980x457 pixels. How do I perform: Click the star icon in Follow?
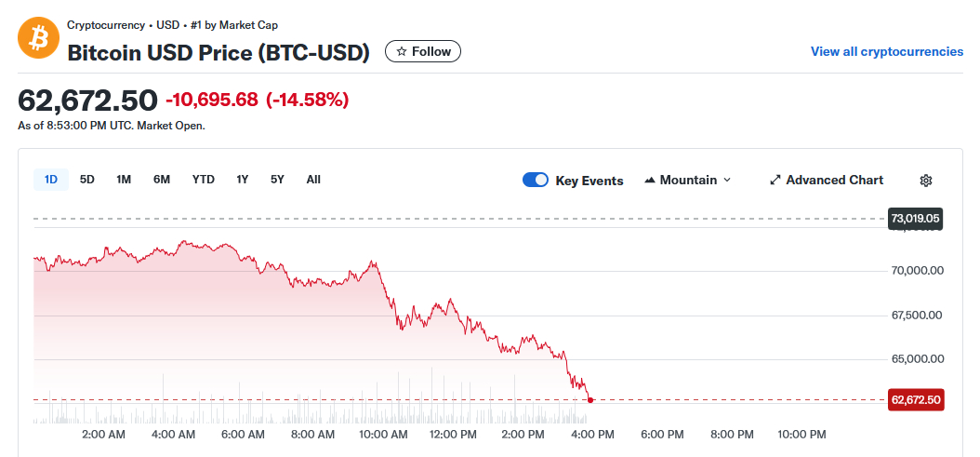(x=402, y=52)
